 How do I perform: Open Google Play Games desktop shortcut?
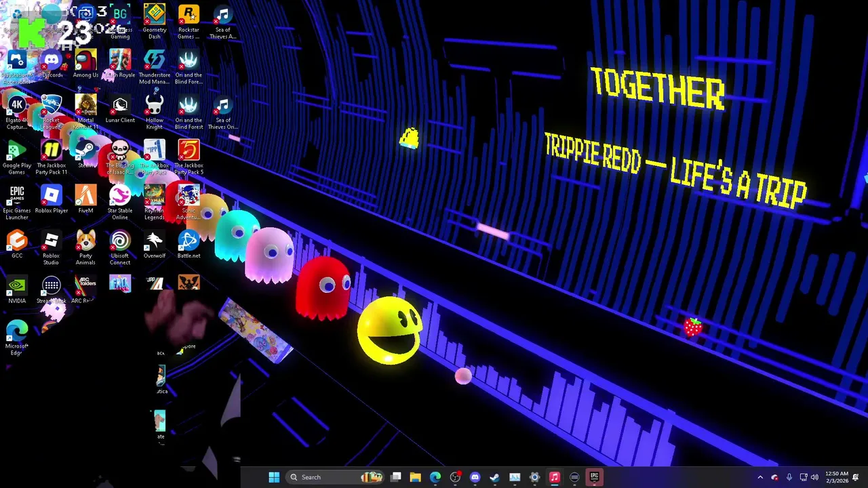click(x=17, y=157)
